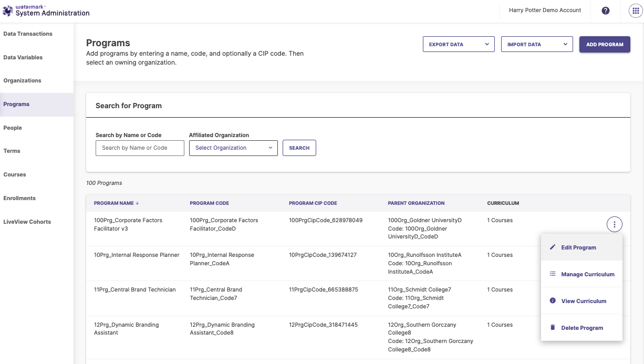Click the pencil icon beside Edit Program
Viewport: 644px width, 364px height.
(x=553, y=247)
